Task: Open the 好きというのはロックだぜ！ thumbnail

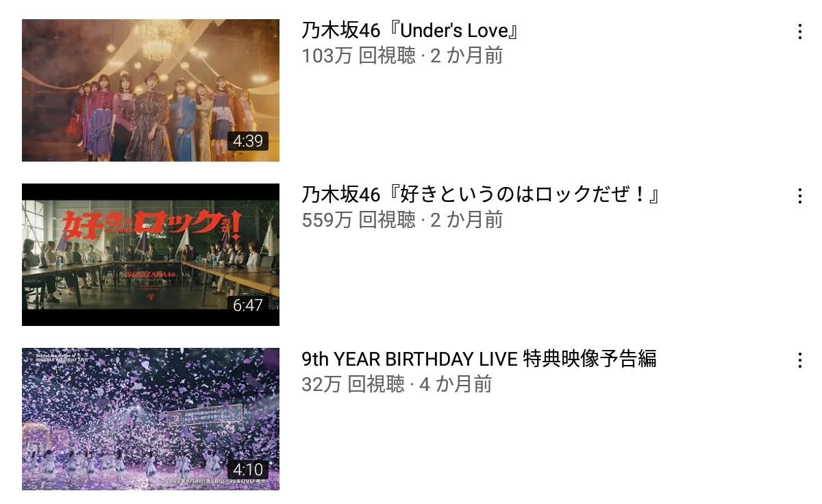Action: pos(151,255)
